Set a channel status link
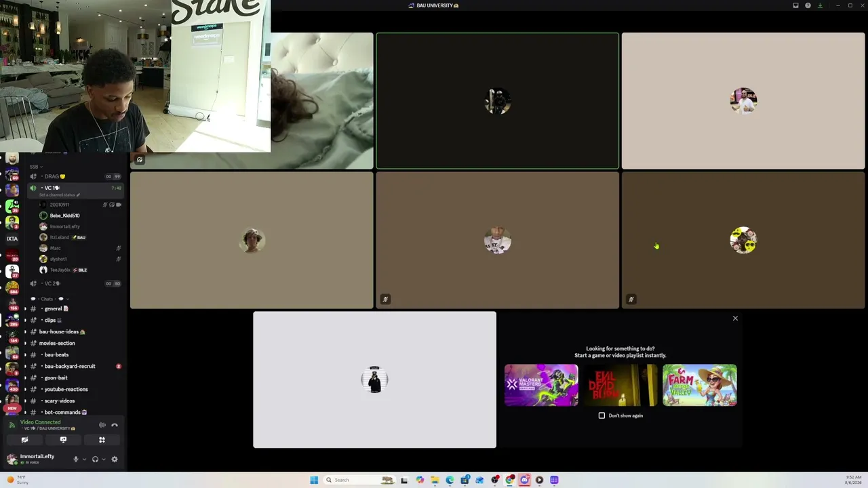This screenshot has width=868, height=488. pyautogui.click(x=59, y=195)
